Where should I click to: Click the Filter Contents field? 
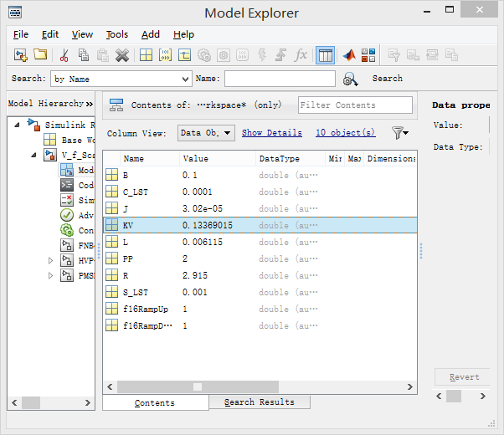point(355,105)
